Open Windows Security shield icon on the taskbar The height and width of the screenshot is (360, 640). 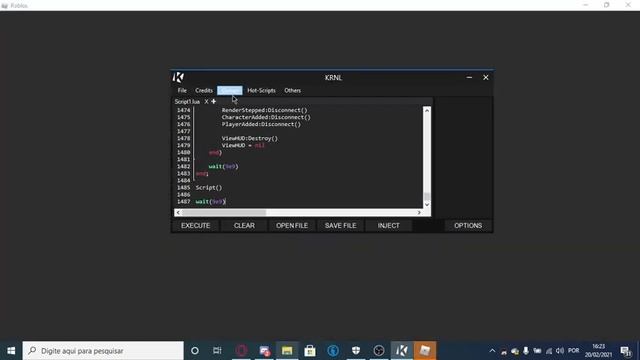coord(356,351)
